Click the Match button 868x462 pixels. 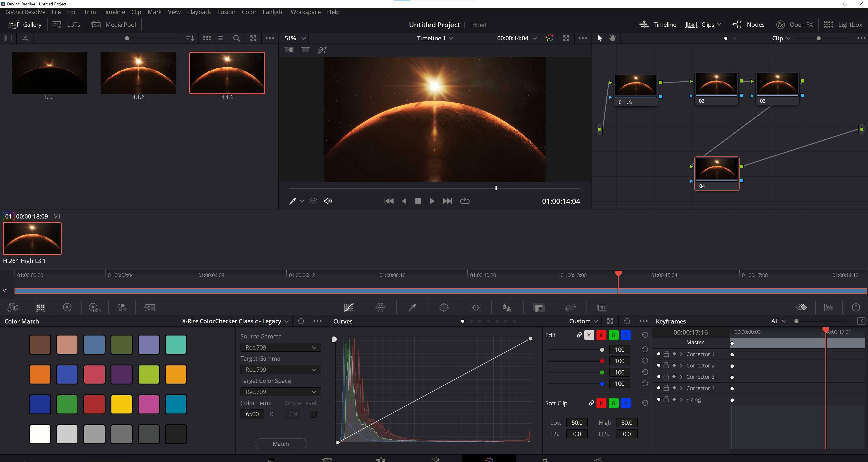point(280,444)
